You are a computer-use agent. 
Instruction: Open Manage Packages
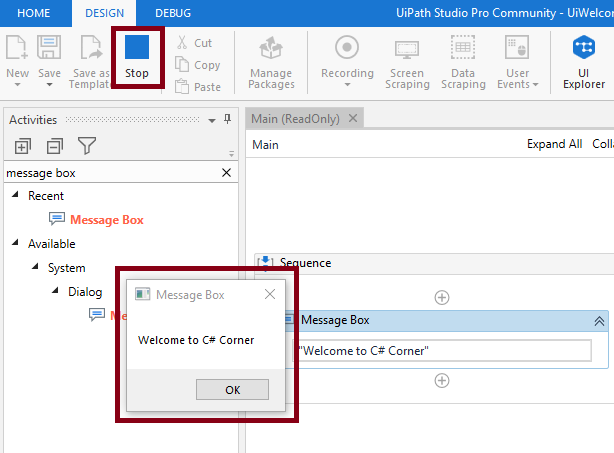(x=271, y=62)
